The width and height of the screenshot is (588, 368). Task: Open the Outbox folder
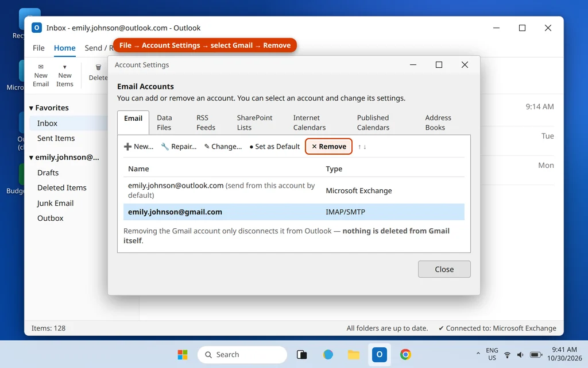tap(51, 218)
